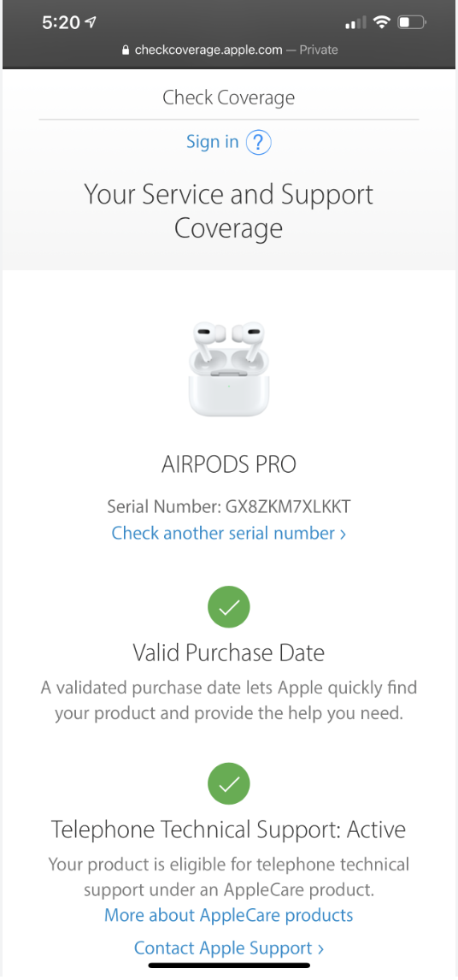Tap the home indicator bar at bottom
Viewport: 458px width, 980px height.
click(229, 965)
